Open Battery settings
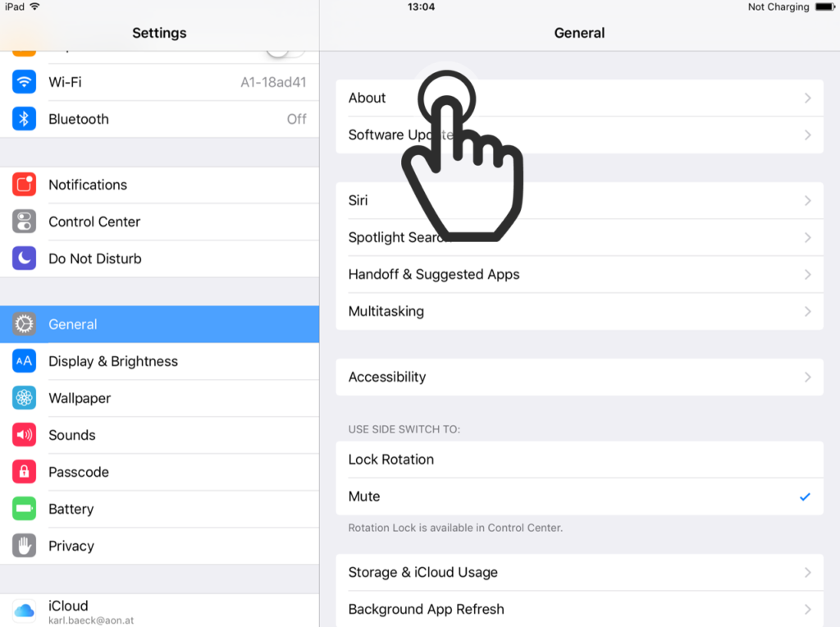840x627 pixels. 160,509
